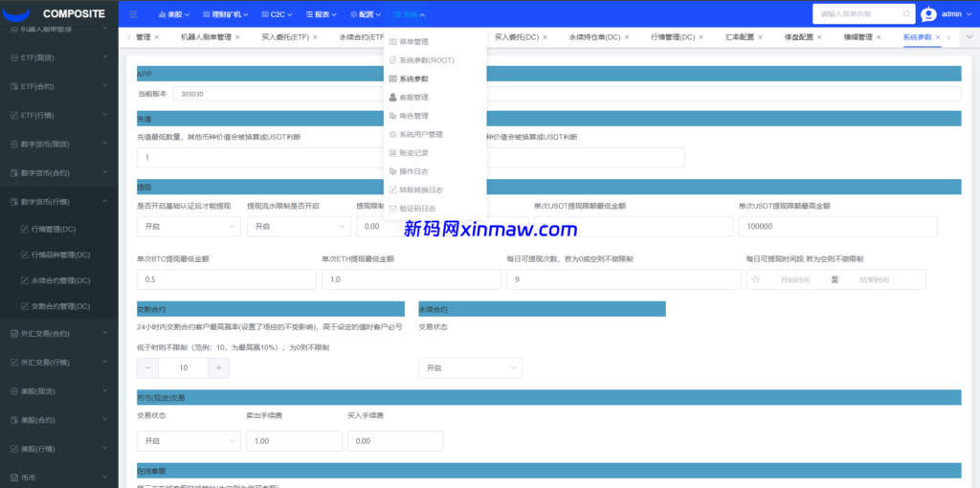Click the clock icon in the withdrawal time range
Viewport: 980px width, 488px height.
756,279
